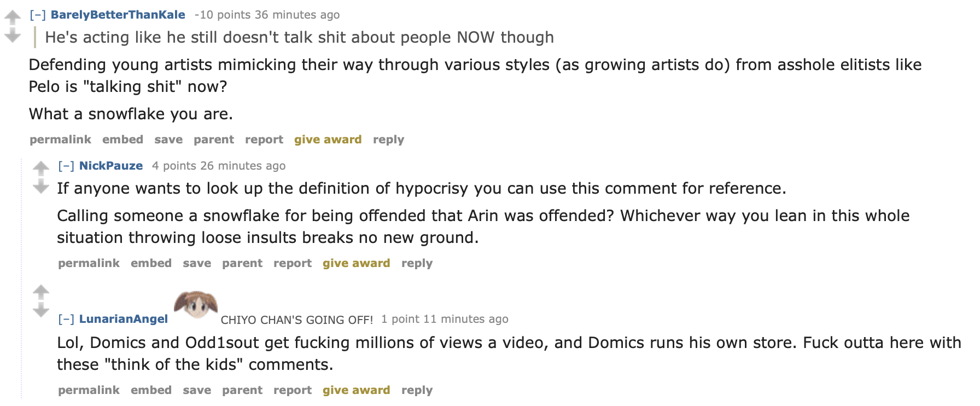Screen dimensions: 980x406
Task: Reply to BarelyBetterThanKale's comment
Action: [x=389, y=140]
